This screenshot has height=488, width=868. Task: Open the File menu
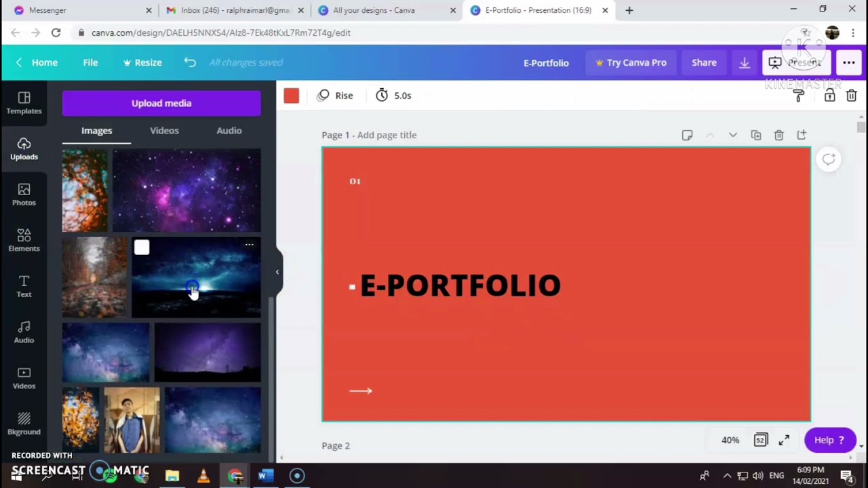(x=90, y=62)
